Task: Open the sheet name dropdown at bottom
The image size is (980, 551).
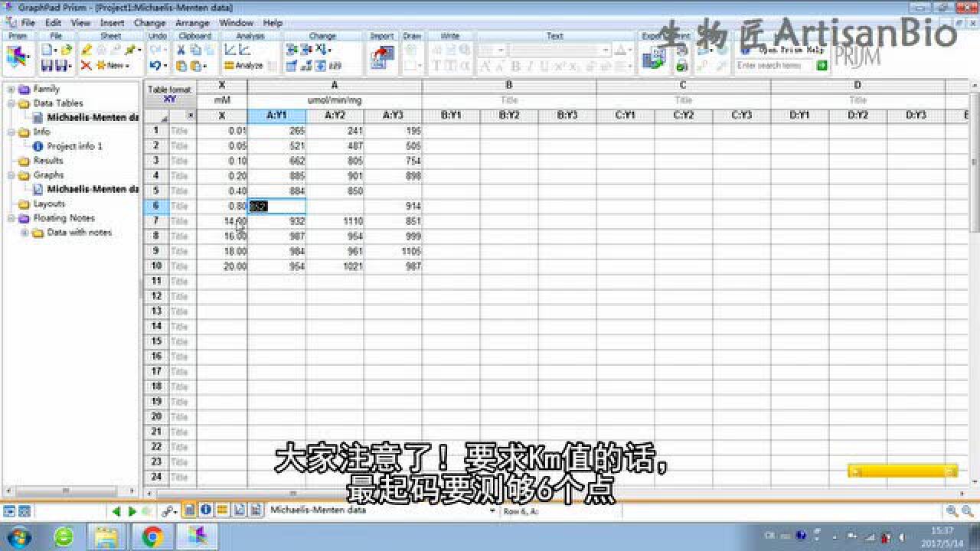Action: coord(493,510)
